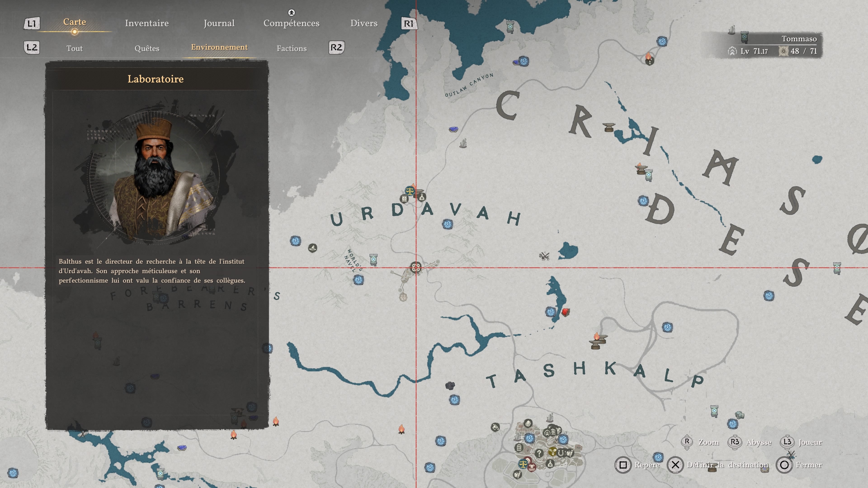Viewport: 868px width, 488px height.
Task: Click the crossed swords icon beside the round lake
Action: 544,256
